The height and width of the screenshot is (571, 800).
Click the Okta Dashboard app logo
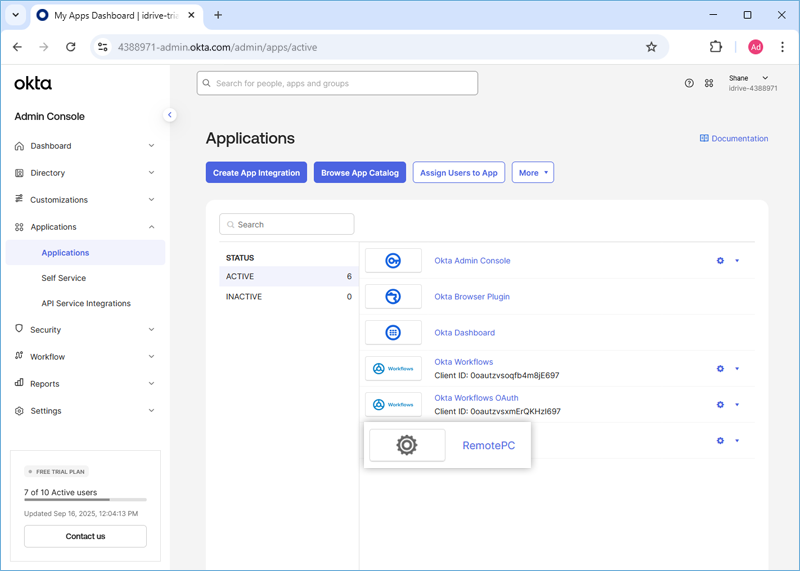393,333
